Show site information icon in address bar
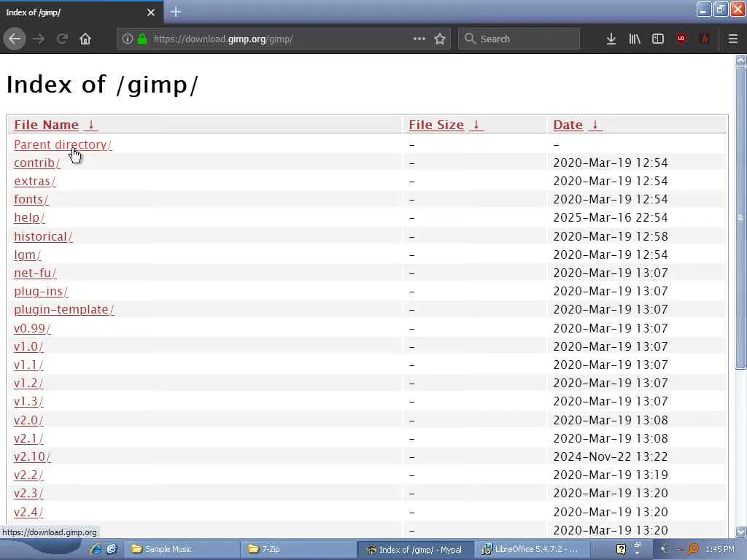The width and height of the screenshot is (747, 560). click(x=127, y=39)
